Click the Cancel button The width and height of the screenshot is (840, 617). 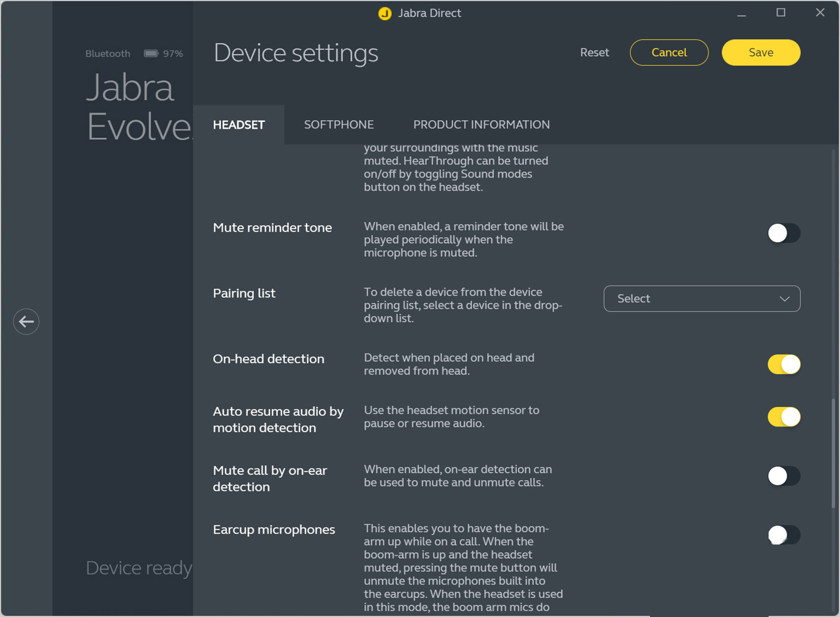pyautogui.click(x=669, y=53)
